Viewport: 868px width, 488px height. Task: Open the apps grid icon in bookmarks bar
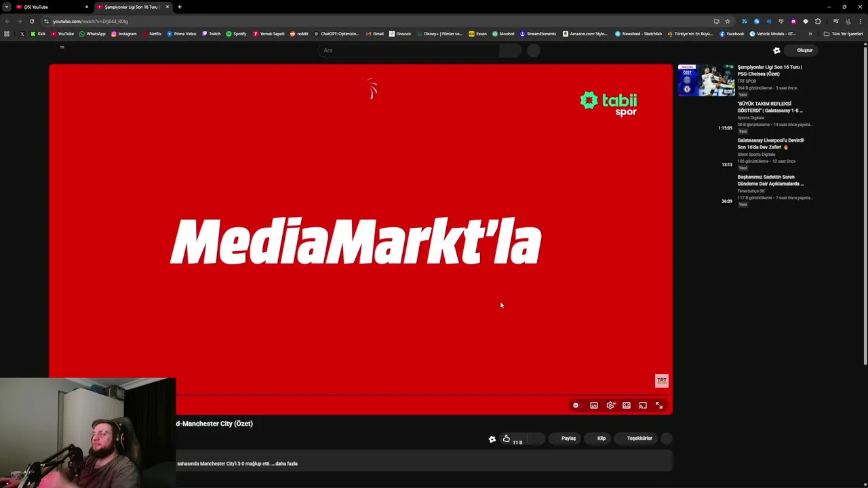7,34
